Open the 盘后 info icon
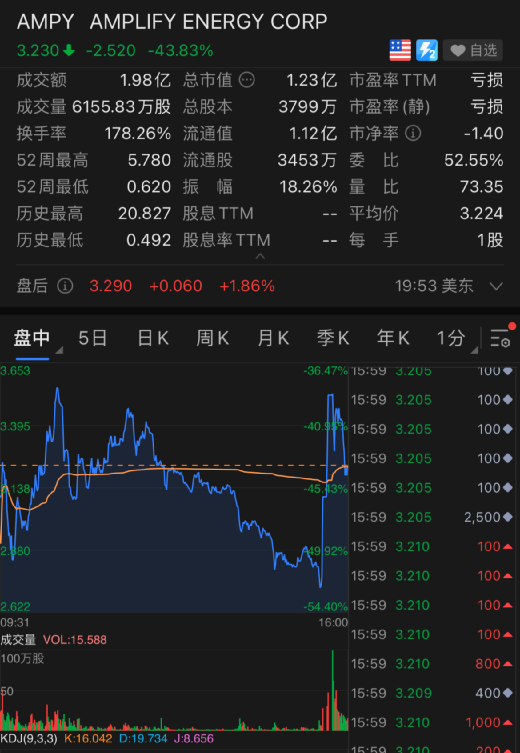 pos(65,286)
